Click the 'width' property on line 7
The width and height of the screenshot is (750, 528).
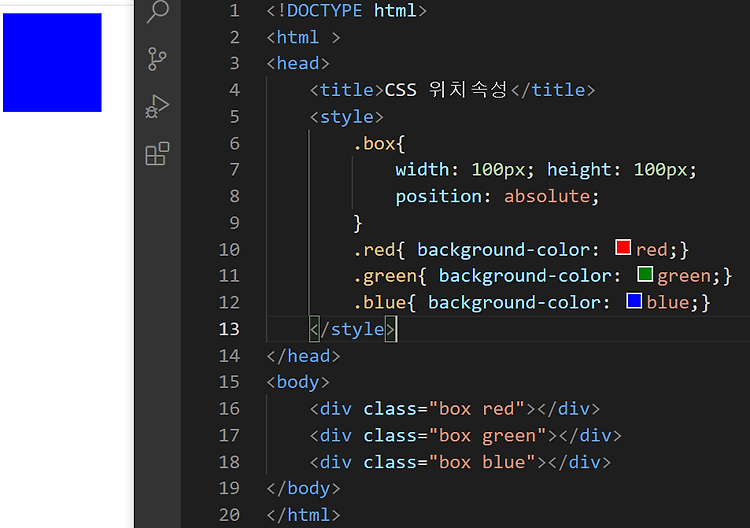click(422, 170)
